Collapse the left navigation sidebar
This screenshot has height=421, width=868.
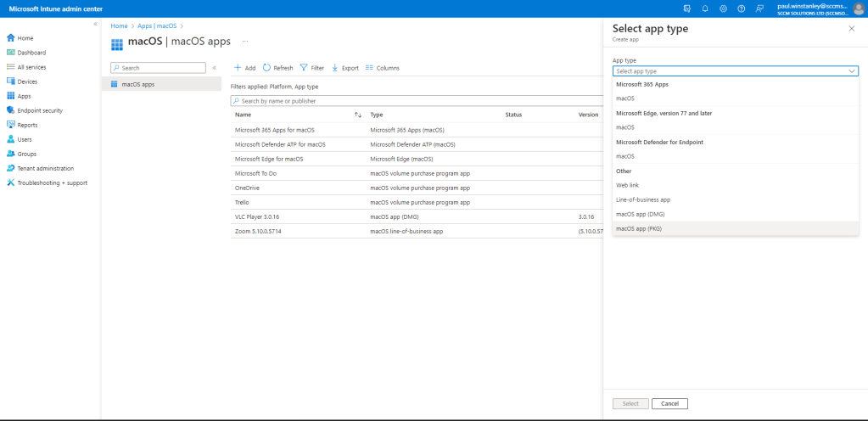click(95, 24)
